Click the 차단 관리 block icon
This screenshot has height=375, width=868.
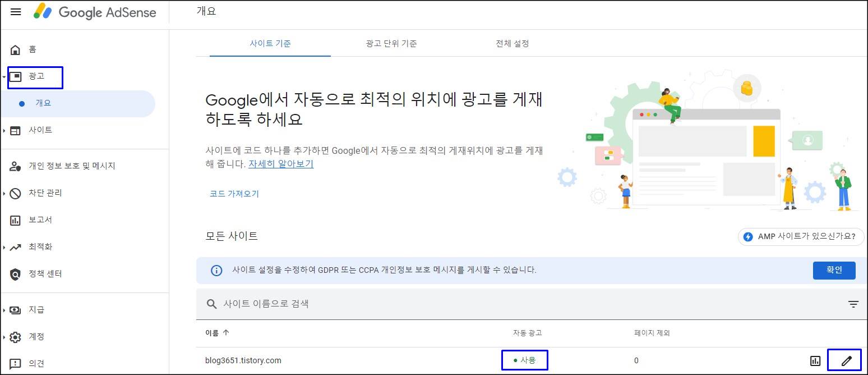click(x=16, y=193)
